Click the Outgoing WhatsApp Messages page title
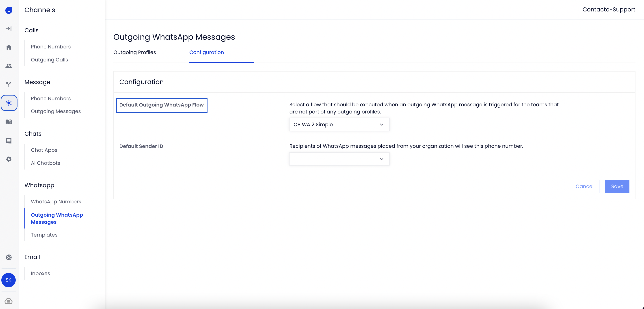This screenshot has width=644, height=309. pos(174,37)
